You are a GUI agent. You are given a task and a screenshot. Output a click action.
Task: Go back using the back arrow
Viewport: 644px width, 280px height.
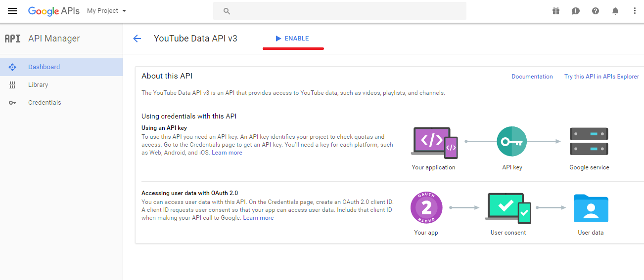coord(137,39)
